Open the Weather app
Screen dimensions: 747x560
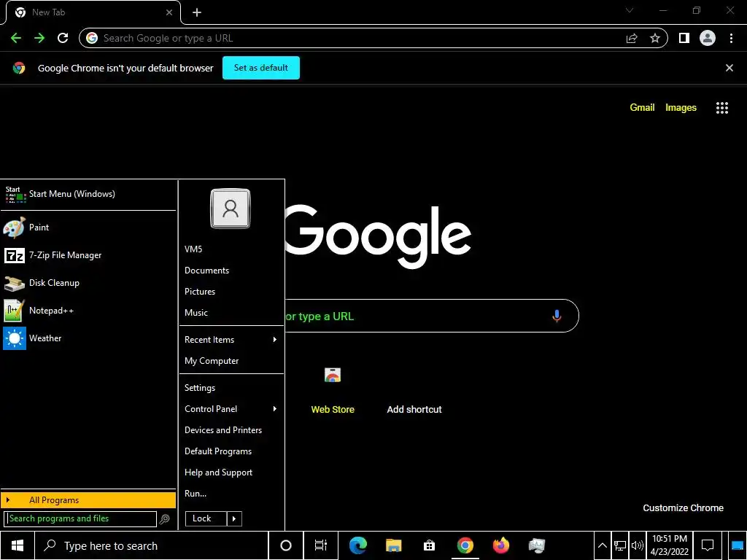point(88,338)
